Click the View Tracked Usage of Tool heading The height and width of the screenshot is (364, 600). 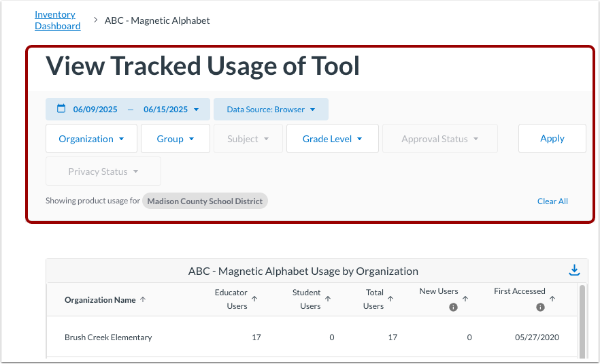[x=203, y=66]
